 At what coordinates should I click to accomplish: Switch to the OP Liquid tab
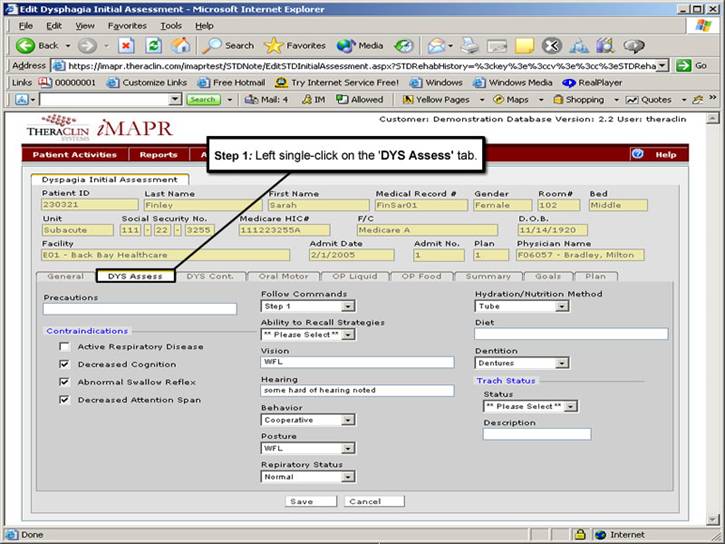[355, 276]
